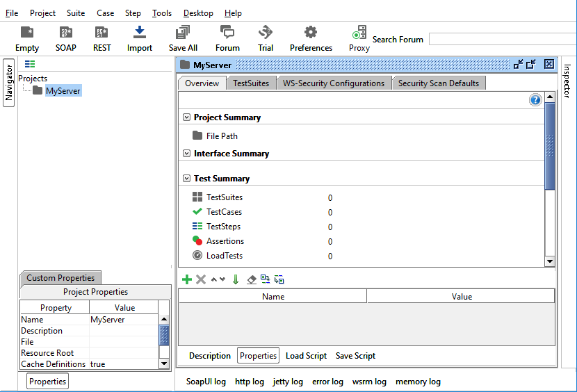
Task: Click in the Search Forum field
Action: (502, 40)
